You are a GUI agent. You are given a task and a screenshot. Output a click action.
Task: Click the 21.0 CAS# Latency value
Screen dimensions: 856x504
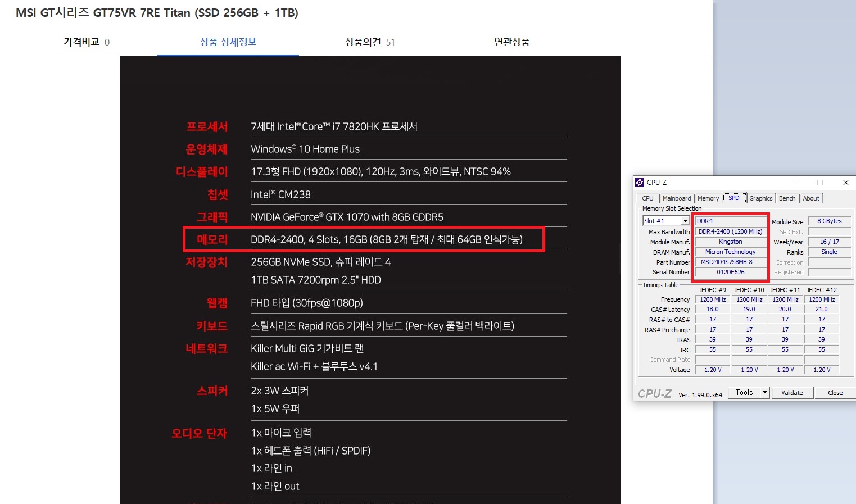822,309
